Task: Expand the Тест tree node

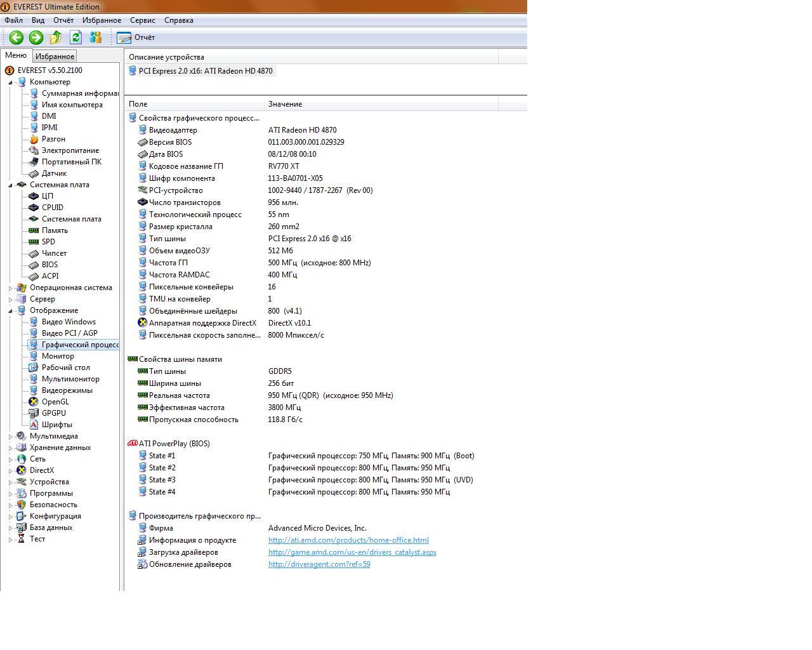Action: point(10,540)
